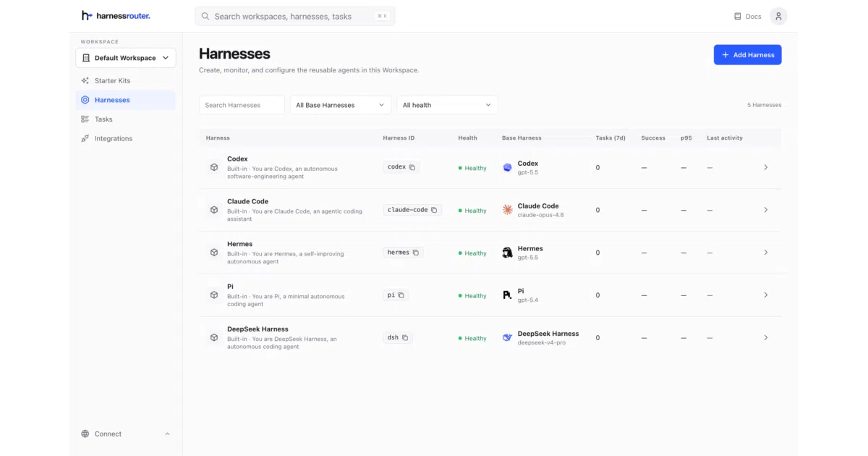Click the Claude Code base harness logo
Viewport: 868px width, 456px height.
pyautogui.click(x=507, y=210)
